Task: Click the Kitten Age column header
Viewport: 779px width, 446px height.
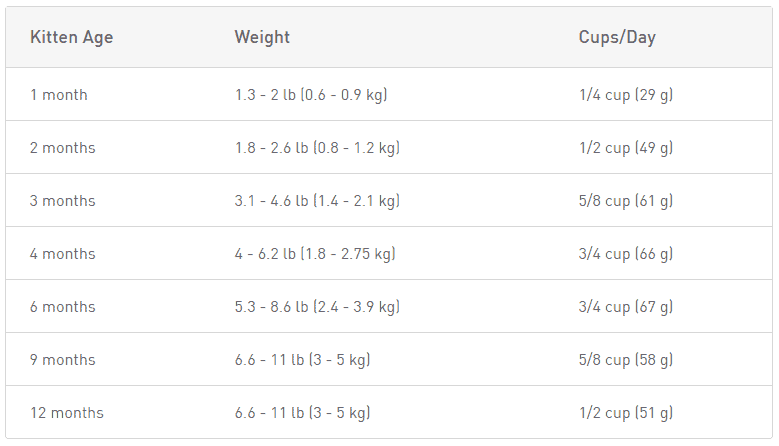Action: [x=71, y=38]
